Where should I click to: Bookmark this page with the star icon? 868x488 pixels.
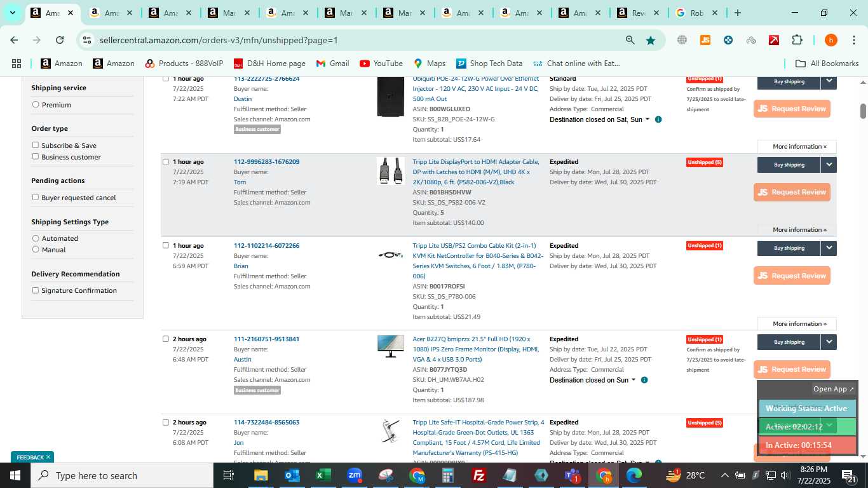pos(651,40)
